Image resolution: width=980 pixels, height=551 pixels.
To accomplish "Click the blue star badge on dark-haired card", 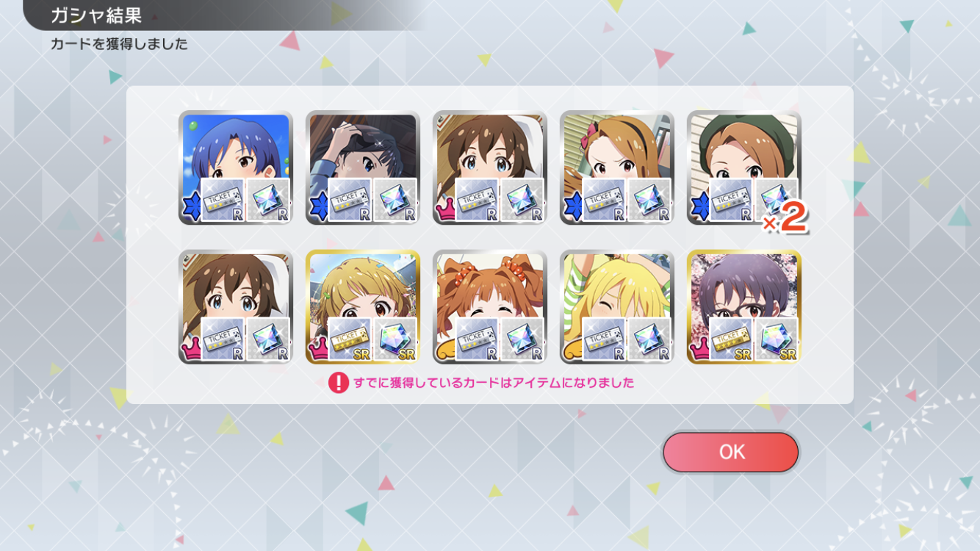I will 318,209.
